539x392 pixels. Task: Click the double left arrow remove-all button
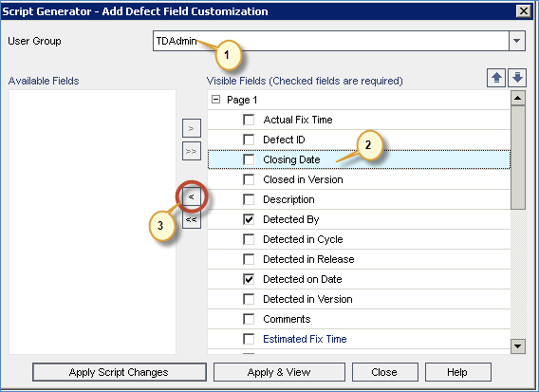point(192,219)
